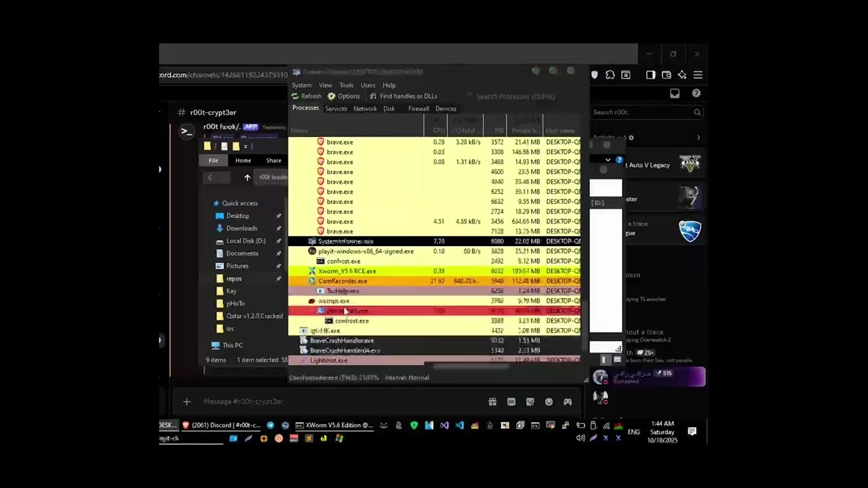Select the Lightshot.exe process row
This screenshot has height=488, width=868.
coord(435,361)
